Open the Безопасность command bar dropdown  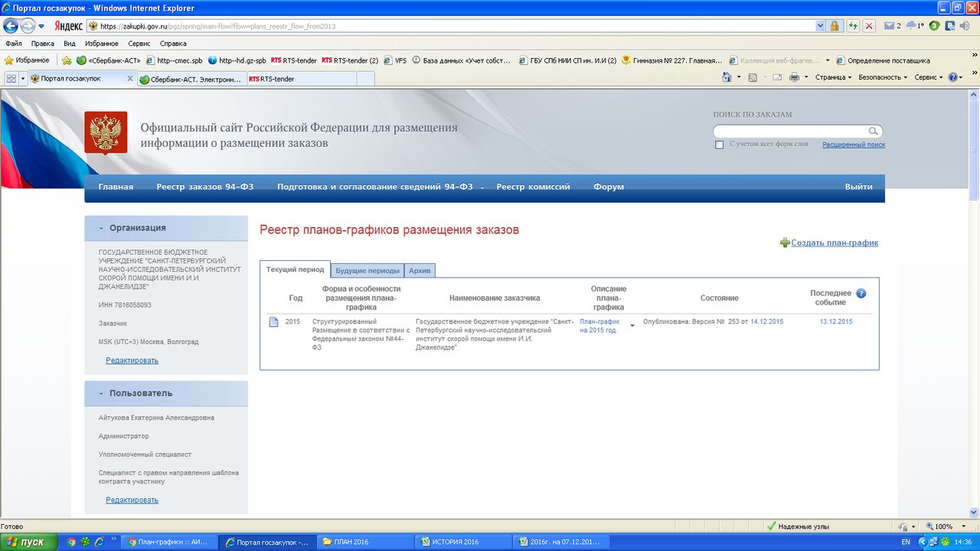coord(883,77)
